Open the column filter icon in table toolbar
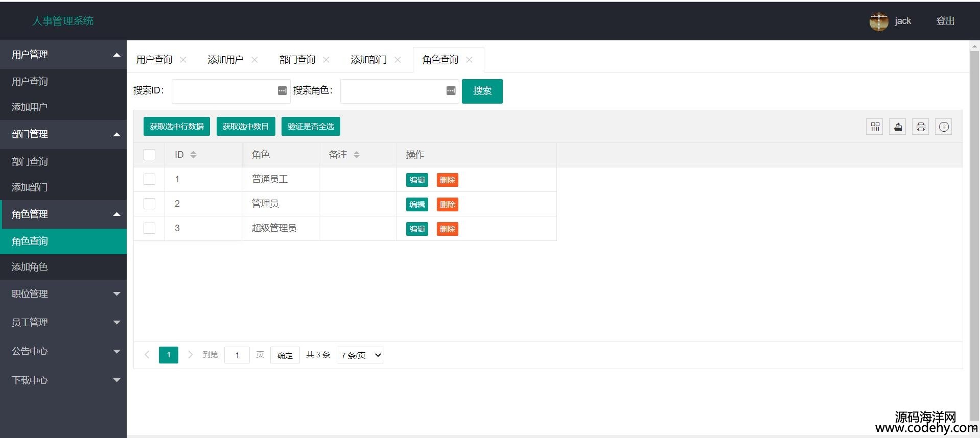The image size is (980, 438). (x=875, y=127)
